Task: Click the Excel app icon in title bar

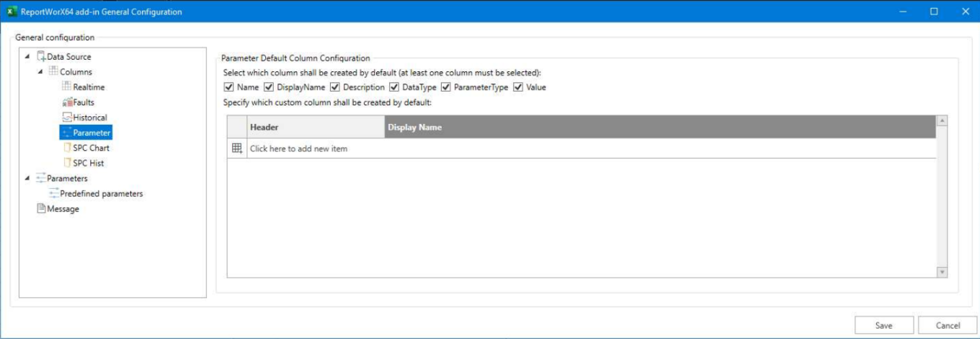Action: click(x=12, y=12)
